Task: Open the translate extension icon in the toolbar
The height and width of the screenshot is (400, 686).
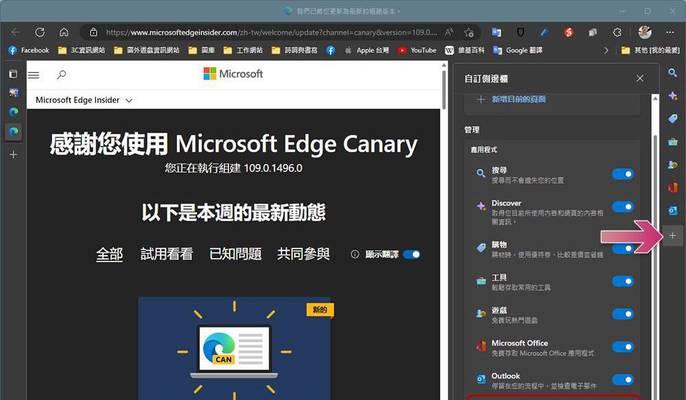Action: pos(497,32)
